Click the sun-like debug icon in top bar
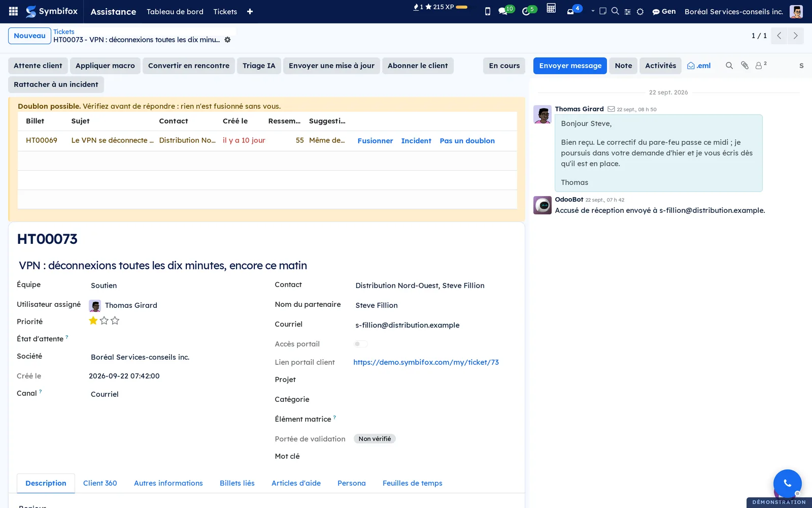812x508 pixels. 640,11
